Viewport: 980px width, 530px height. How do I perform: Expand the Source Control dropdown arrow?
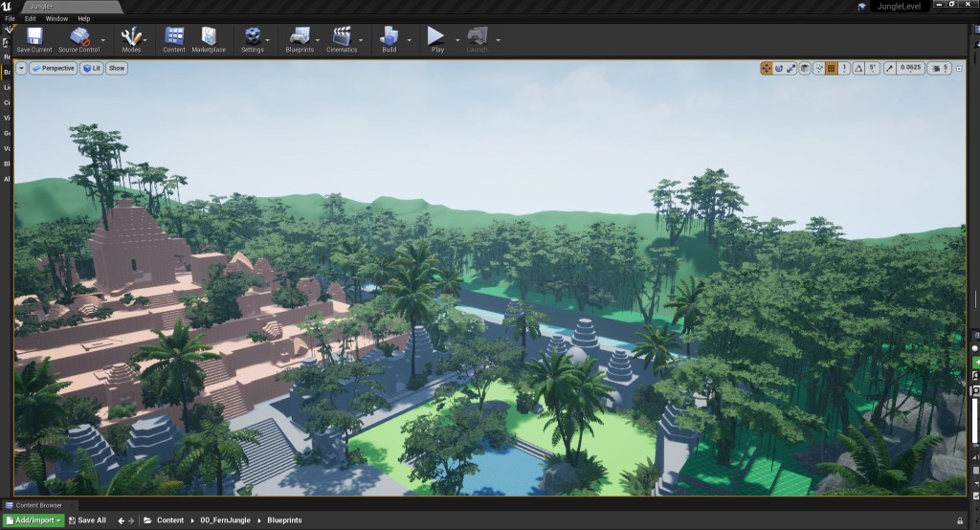tap(103, 40)
